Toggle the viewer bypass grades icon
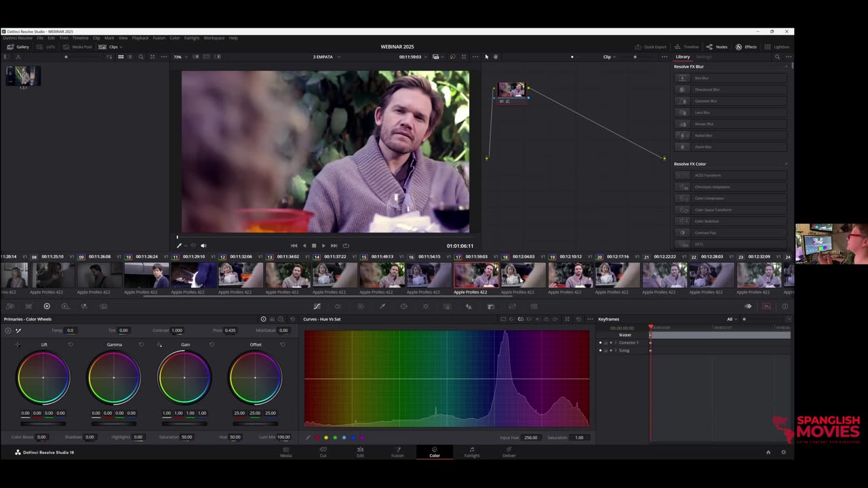This screenshot has height=488, width=868. (x=452, y=57)
